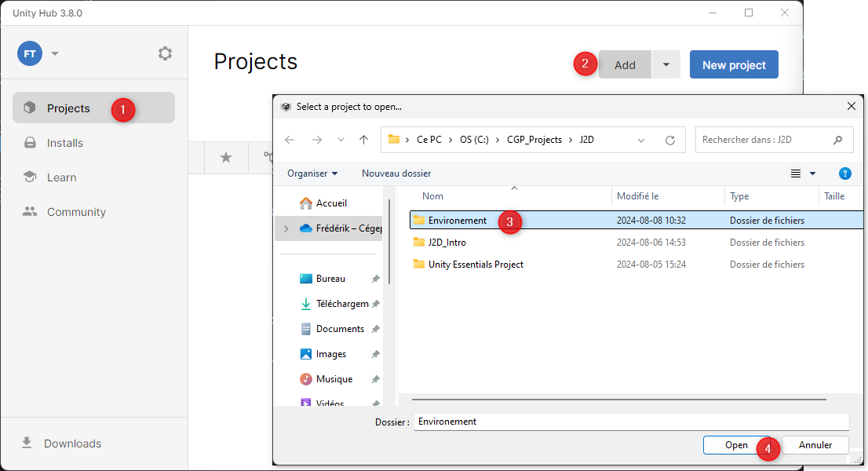
Task: Click the New project button
Action: pos(733,65)
